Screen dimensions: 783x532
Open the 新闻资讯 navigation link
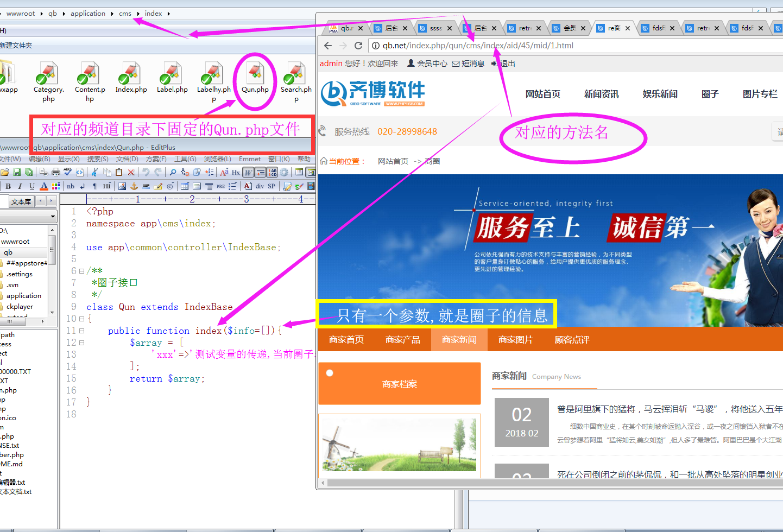pyautogui.click(x=601, y=94)
